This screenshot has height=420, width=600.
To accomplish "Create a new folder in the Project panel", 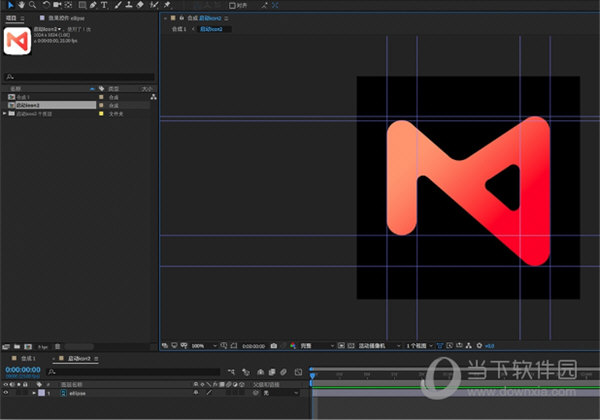I will click(17, 347).
